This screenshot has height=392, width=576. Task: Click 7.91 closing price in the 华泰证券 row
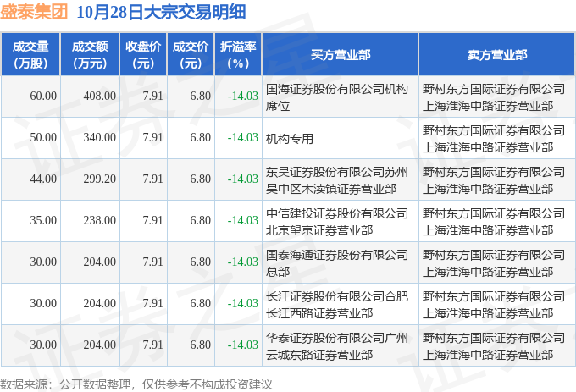152,345
